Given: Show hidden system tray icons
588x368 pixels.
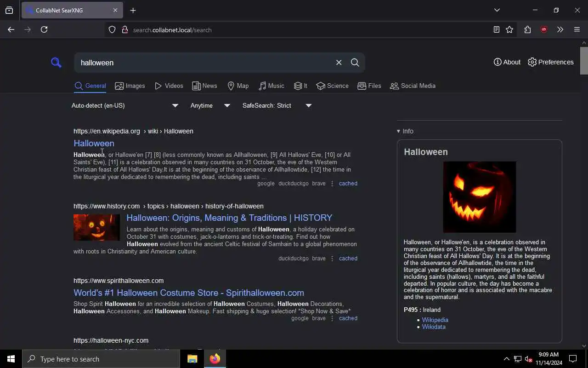Looking at the screenshot, I should click(506, 359).
